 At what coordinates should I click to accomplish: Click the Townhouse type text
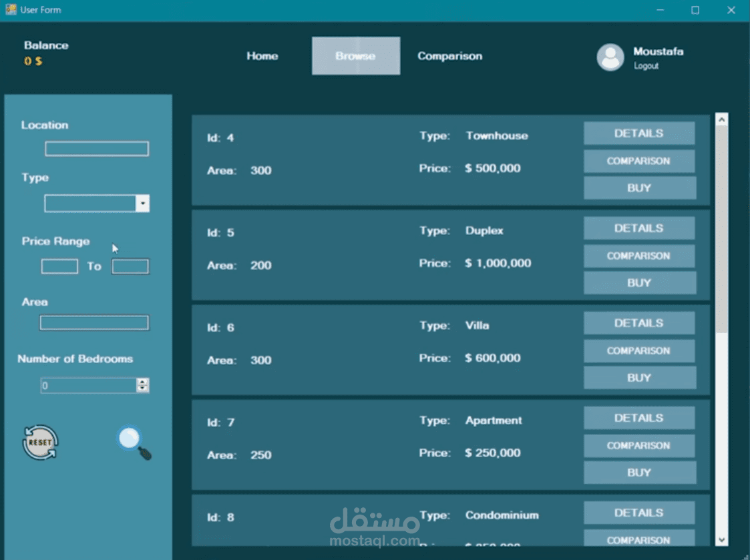(x=497, y=135)
